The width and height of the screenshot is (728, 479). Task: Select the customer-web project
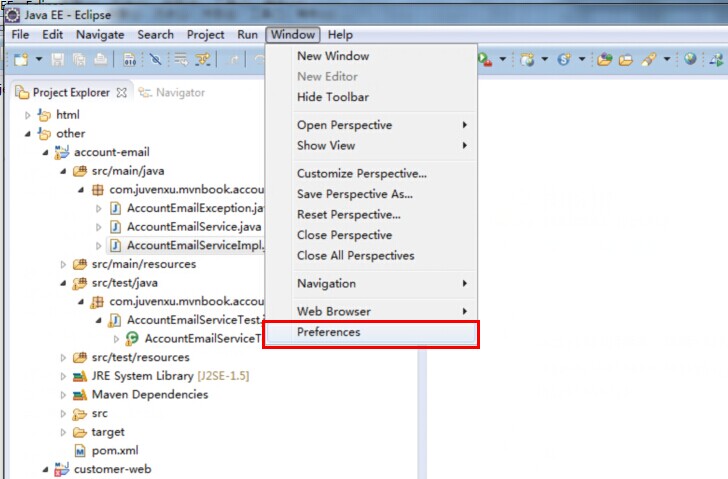pyautogui.click(x=112, y=469)
